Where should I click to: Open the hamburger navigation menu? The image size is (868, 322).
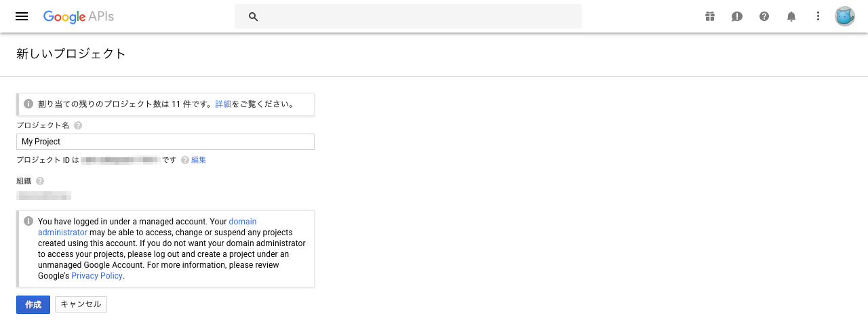click(x=22, y=16)
